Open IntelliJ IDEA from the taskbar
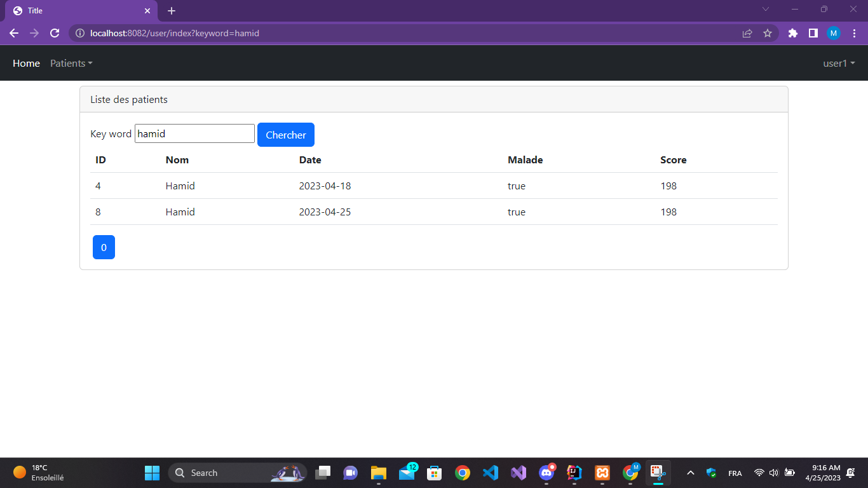This screenshot has height=488, width=868. 574,473
